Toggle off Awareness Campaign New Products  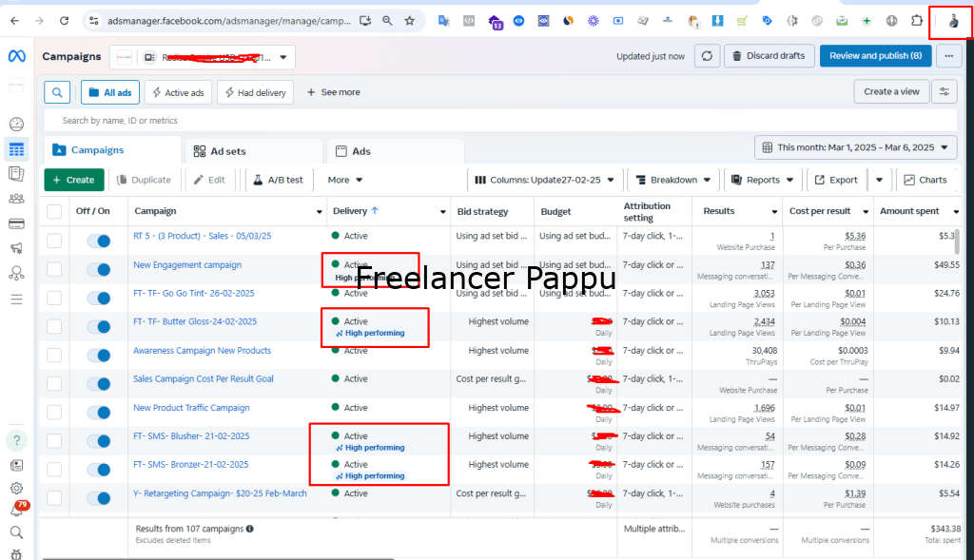(x=98, y=356)
